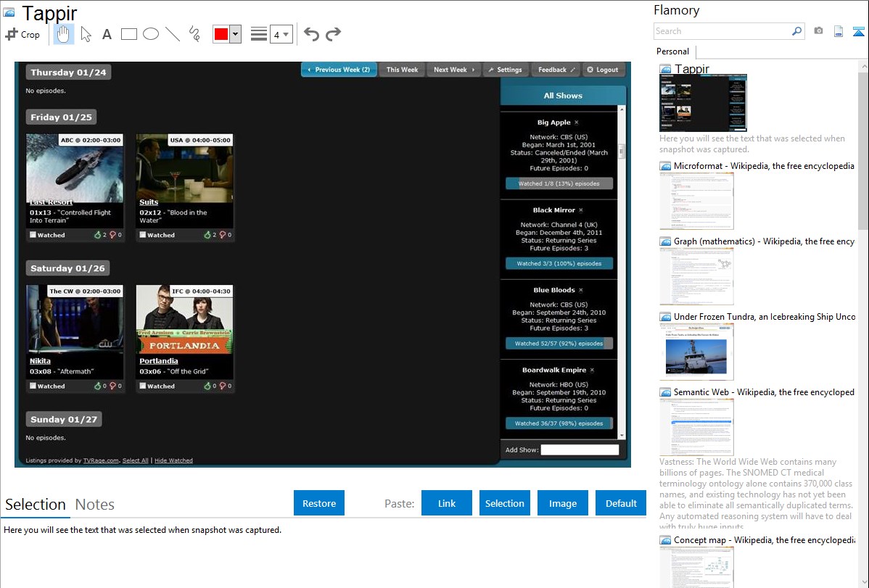The height and width of the screenshot is (588, 869).
Task: Click the Hide Watched link
Action: pyautogui.click(x=173, y=460)
